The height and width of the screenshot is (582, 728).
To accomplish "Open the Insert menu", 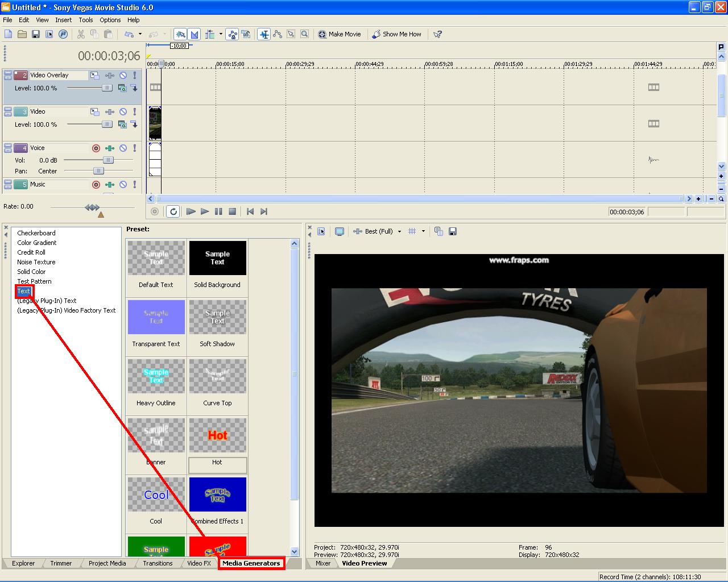I will (x=63, y=20).
